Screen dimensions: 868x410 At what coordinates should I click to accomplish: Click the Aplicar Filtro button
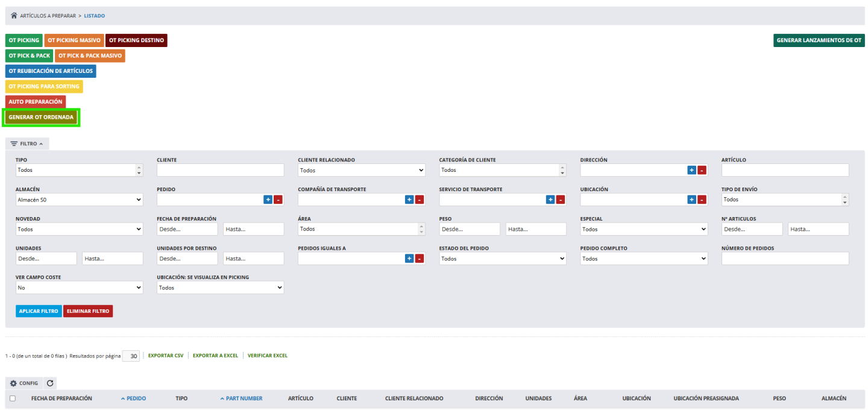coord(39,311)
